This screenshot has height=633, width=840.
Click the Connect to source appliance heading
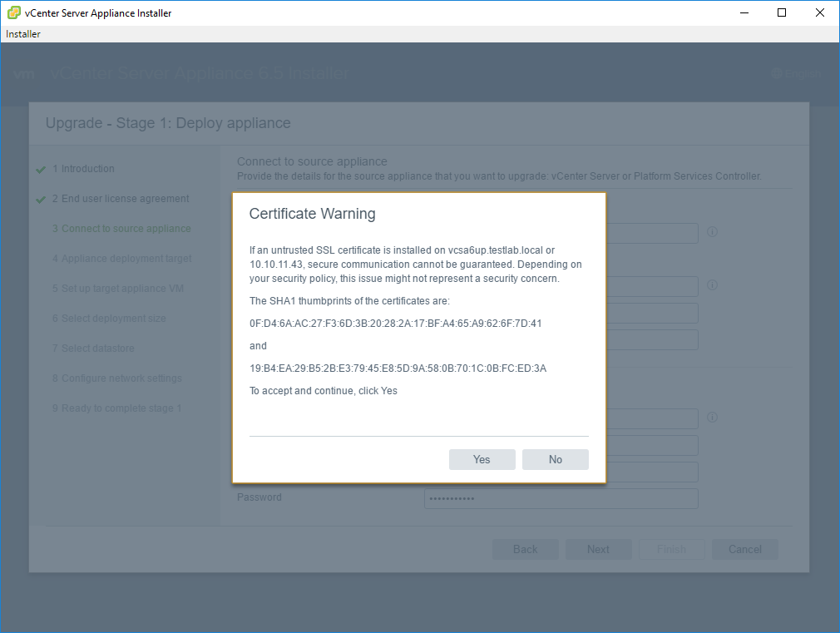313,162
